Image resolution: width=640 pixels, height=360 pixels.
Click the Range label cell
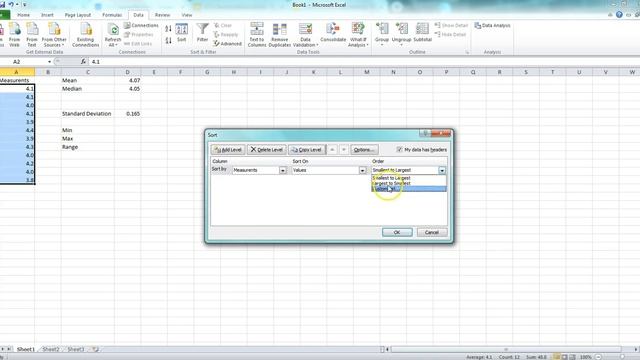[87, 147]
